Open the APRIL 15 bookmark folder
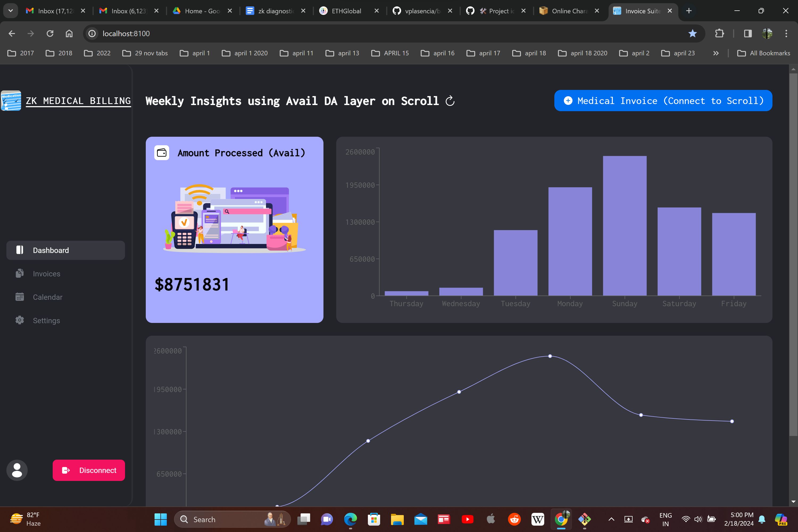Screen dimensions: 798x532 tap(390, 53)
